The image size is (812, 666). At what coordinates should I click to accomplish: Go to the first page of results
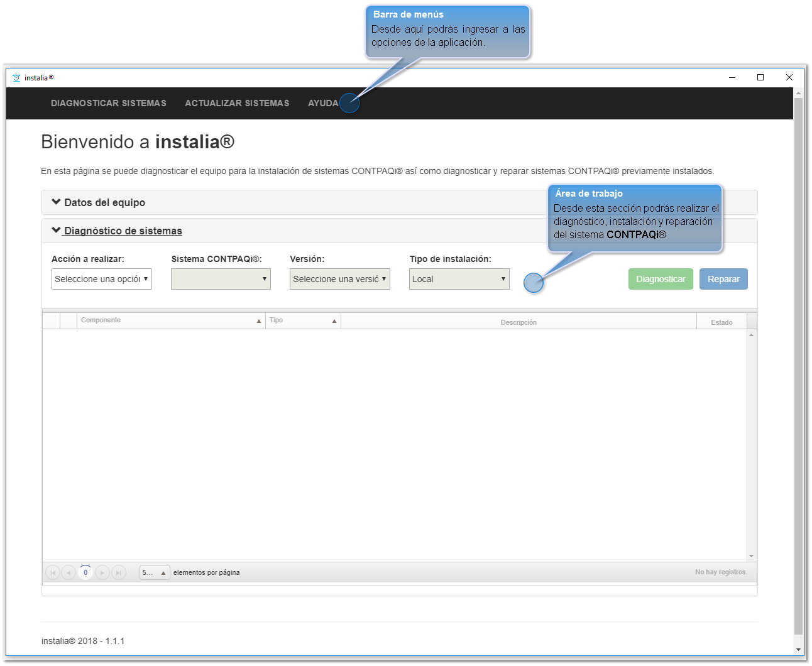point(53,572)
